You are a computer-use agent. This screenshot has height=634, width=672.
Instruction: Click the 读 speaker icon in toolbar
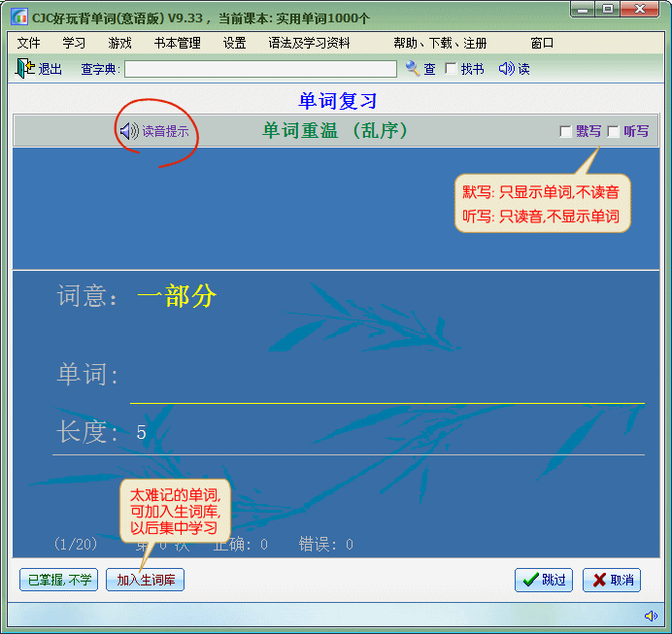click(506, 69)
